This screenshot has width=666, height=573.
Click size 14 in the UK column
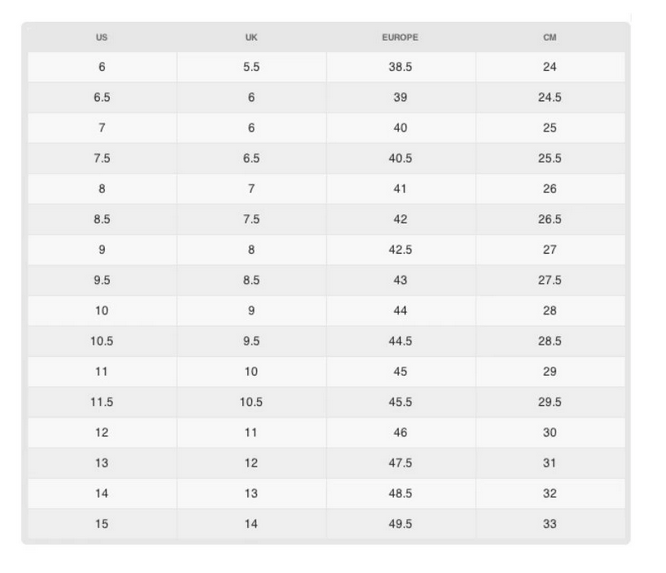251,524
